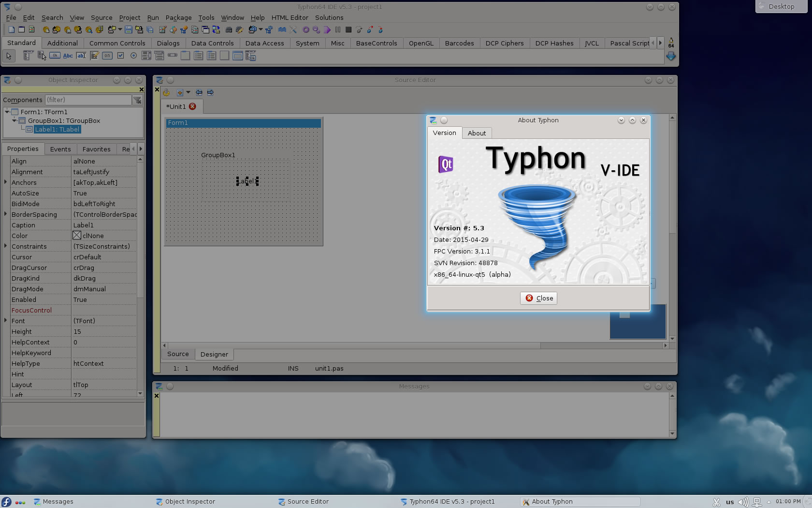The image size is (812, 508).
Task: Click the clNone color swatch box
Action: click(x=77, y=236)
